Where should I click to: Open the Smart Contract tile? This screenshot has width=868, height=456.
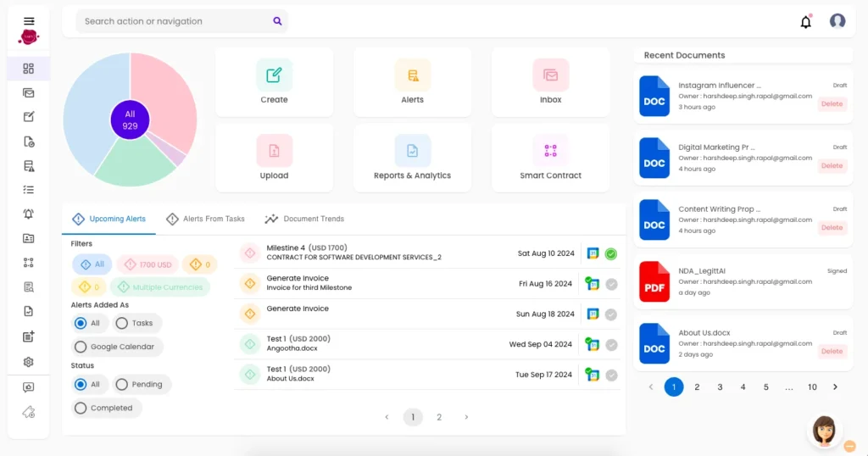click(x=550, y=158)
